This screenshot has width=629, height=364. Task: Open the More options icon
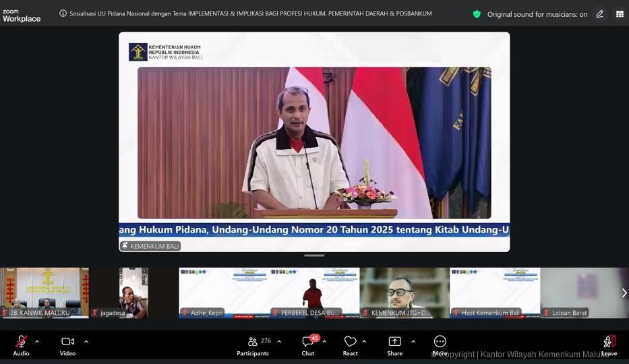[x=440, y=342]
